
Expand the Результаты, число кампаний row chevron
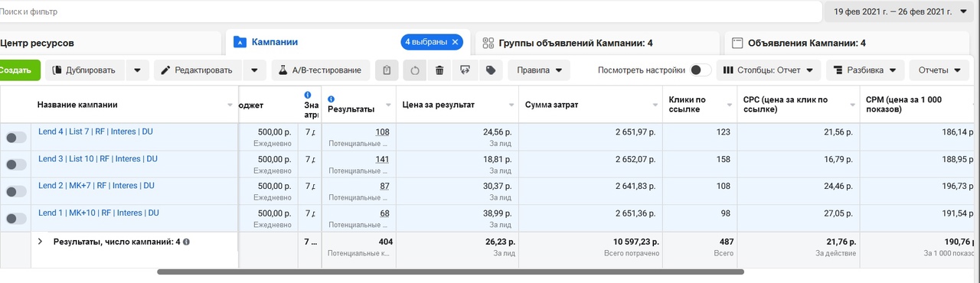[40, 242]
